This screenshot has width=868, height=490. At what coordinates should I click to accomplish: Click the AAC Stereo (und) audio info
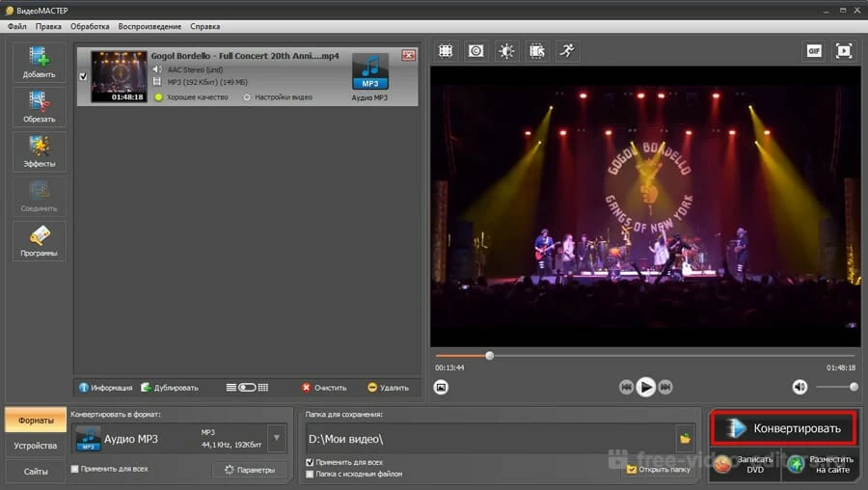[195, 69]
